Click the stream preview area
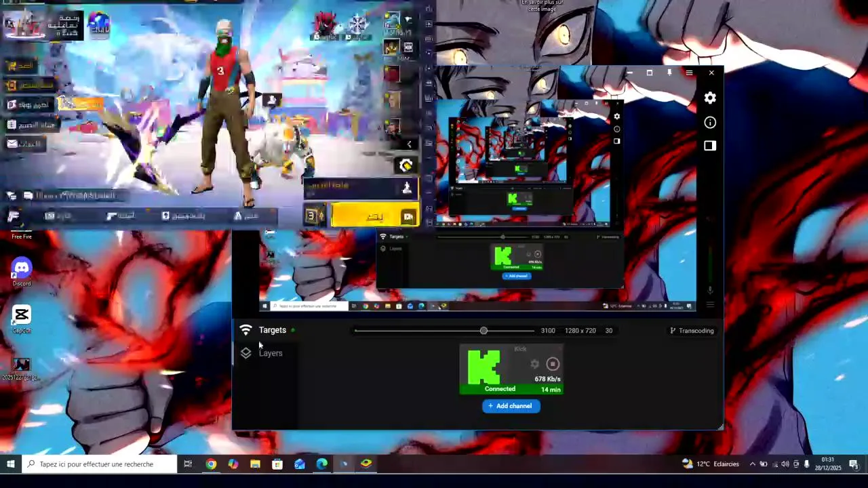868x488 pixels. pyautogui.click(x=477, y=190)
